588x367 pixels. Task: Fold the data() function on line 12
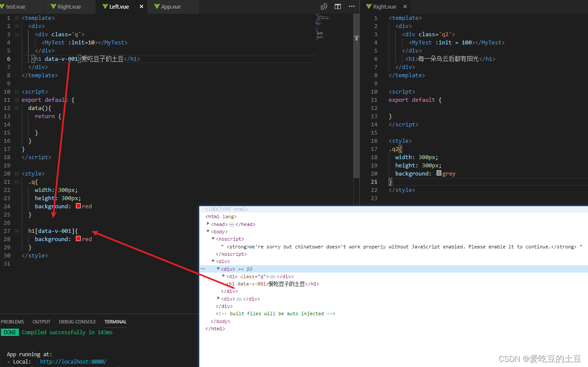click(x=17, y=108)
